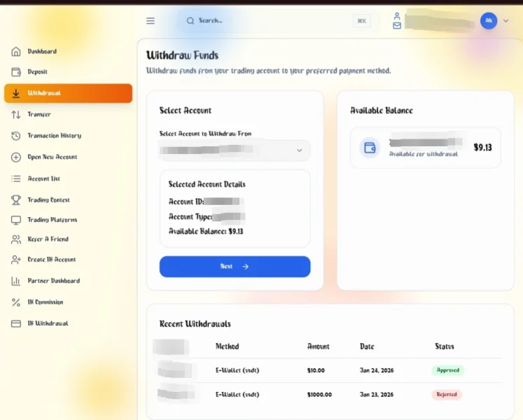Select Open New Account in sidebar
The height and width of the screenshot is (420, 523).
(68, 157)
